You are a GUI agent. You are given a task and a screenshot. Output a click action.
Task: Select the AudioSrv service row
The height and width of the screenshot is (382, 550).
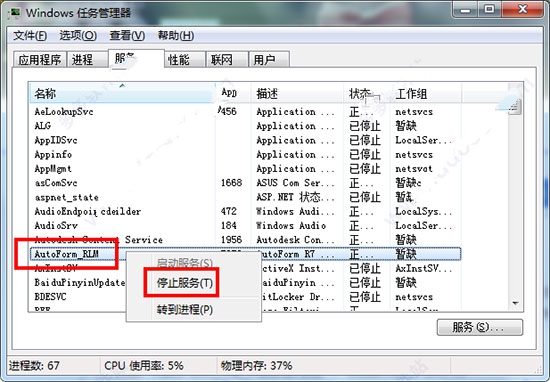[x=245, y=226]
